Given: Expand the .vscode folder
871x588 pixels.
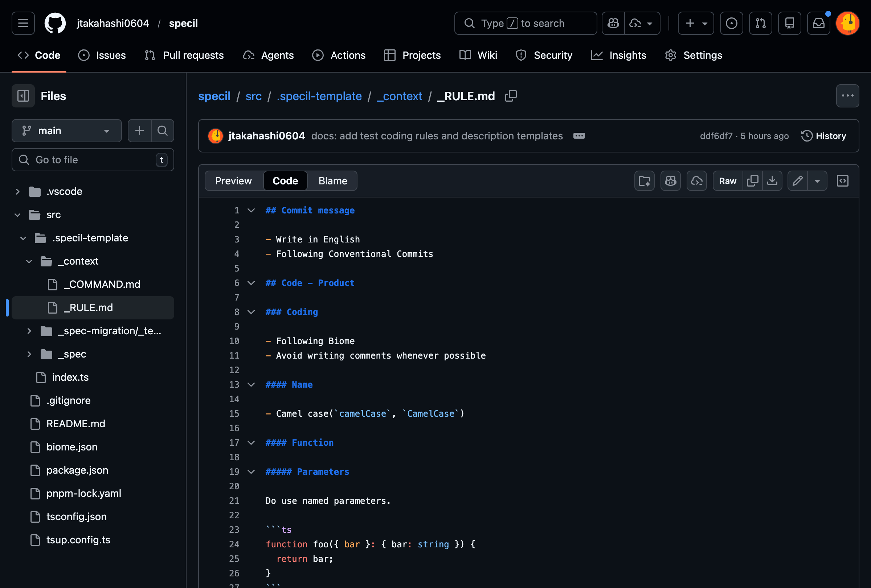Looking at the screenshot, I should [x=18, y=192].
